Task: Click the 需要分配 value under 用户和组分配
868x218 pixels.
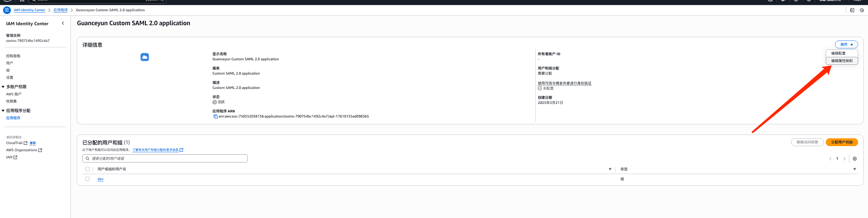Action: (x=545, y=74)
